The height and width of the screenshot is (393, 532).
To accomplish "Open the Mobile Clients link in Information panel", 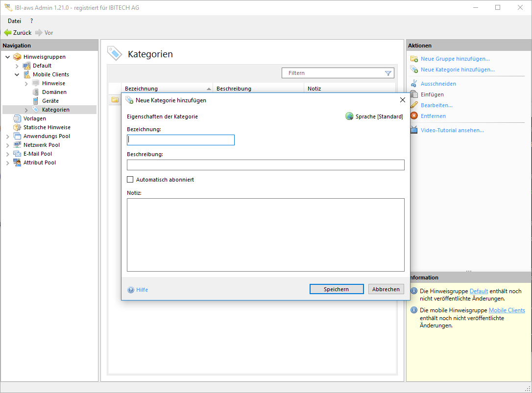I will click(507, 310).
